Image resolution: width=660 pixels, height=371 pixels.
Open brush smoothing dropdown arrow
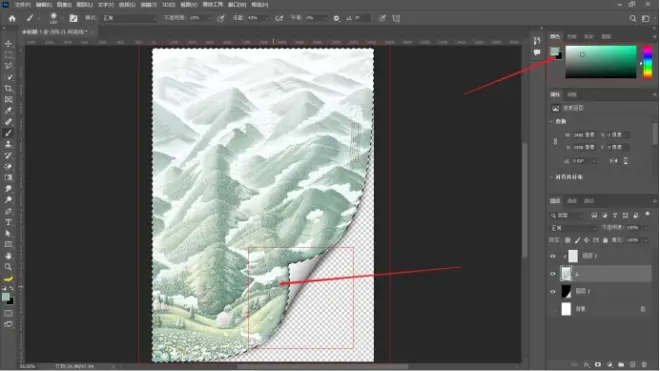(325, 18)
